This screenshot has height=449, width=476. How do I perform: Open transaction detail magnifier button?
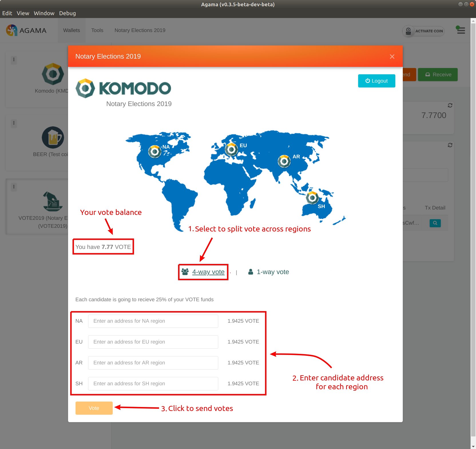[x=435, y=223]
